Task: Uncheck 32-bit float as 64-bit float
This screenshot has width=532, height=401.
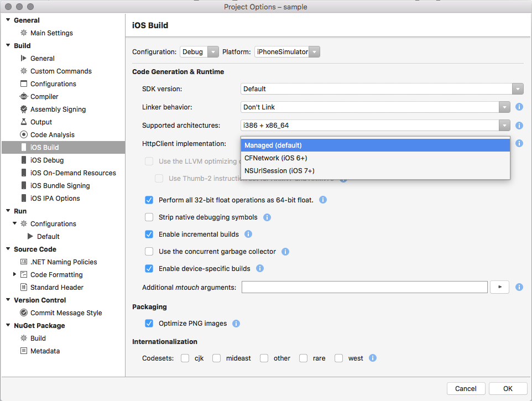Action: tap(149, 200)
